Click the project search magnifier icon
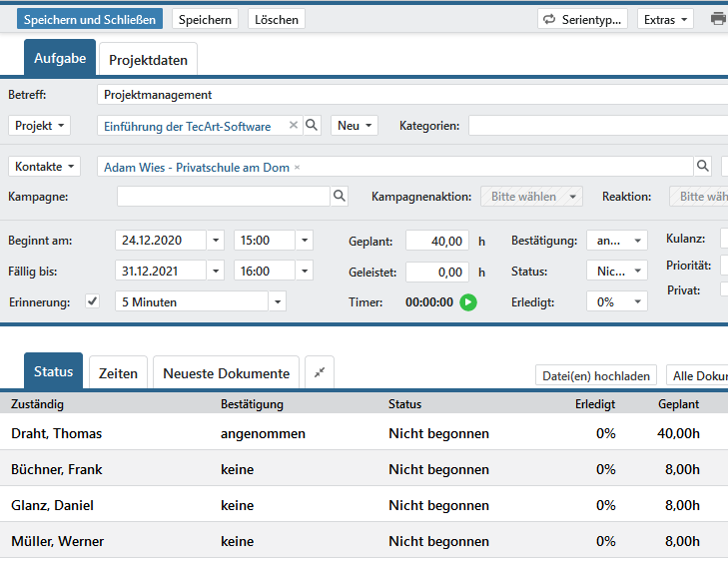The height and width of the screenshot is (567, 728). tap(312, 125)
